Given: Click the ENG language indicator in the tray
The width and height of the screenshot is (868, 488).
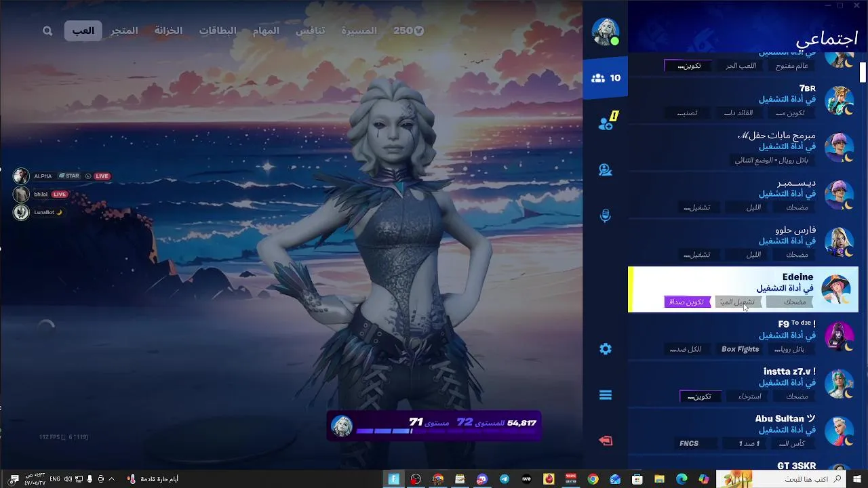Looking at the screenshot, I should 56,479.
